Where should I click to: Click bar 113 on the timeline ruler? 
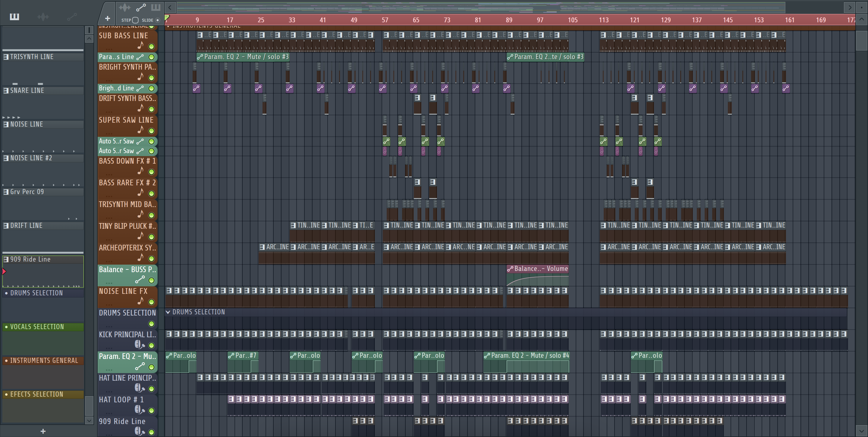[x=603, y=20]
